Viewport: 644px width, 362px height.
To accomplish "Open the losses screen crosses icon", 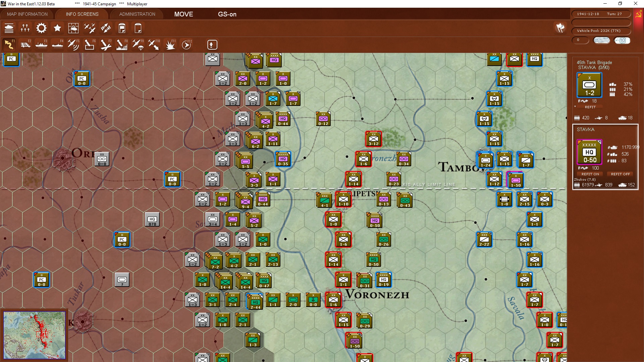I will (x=25, y=28).
